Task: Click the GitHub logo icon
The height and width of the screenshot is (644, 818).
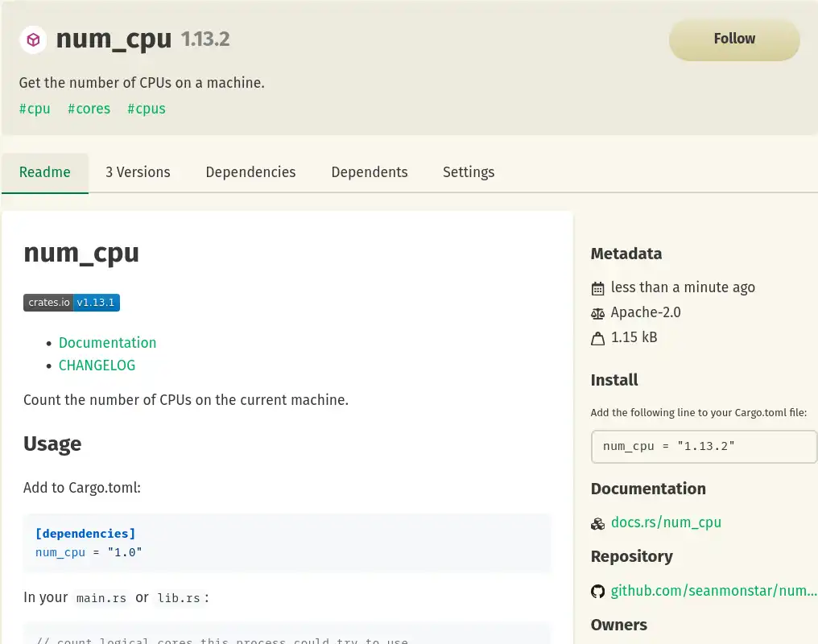Action: (x=597, y=592)
